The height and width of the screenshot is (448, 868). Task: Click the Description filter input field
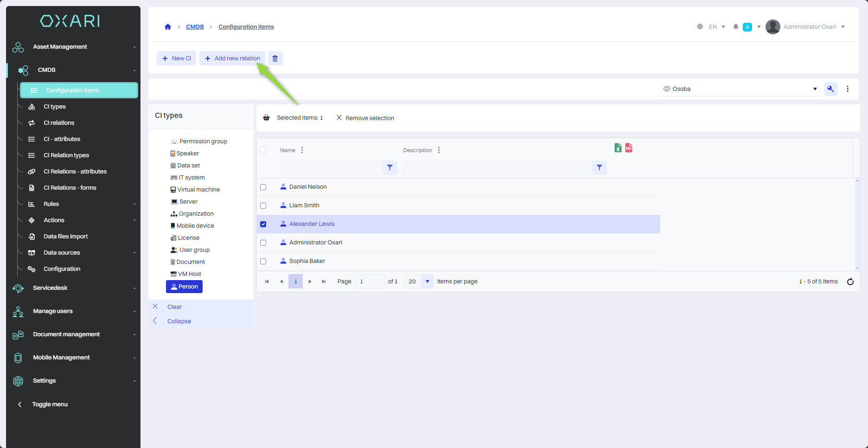pos(497,168)
